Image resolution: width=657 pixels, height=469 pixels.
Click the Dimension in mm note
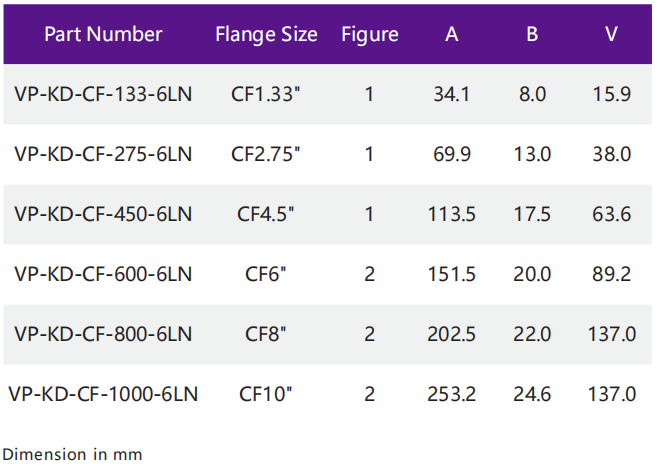click(x=72, y=454)
